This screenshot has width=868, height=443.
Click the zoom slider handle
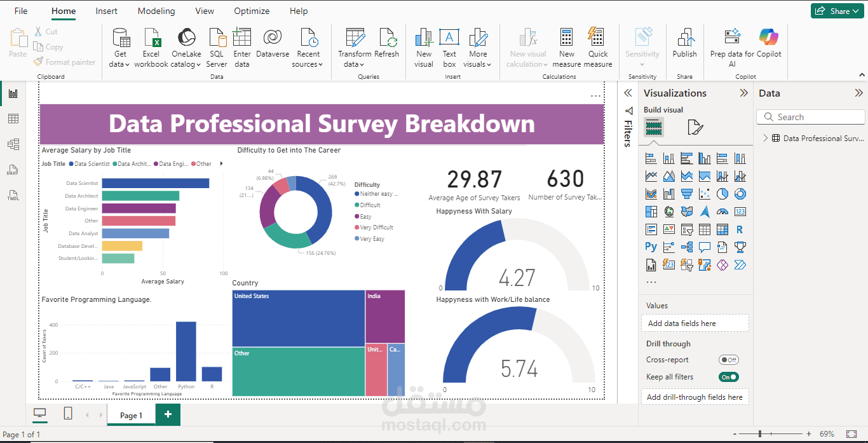click(761, 434)
